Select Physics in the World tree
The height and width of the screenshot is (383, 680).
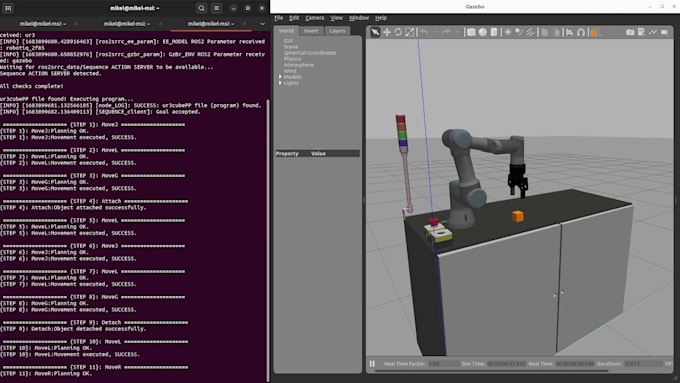click(292, 59)
